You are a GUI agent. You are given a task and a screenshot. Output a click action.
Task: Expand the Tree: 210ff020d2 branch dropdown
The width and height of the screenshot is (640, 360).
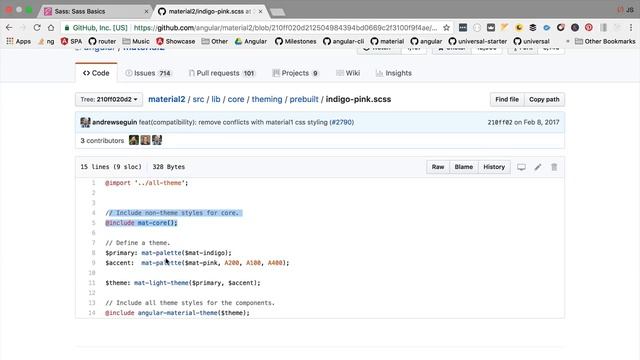tap(109, 100)
